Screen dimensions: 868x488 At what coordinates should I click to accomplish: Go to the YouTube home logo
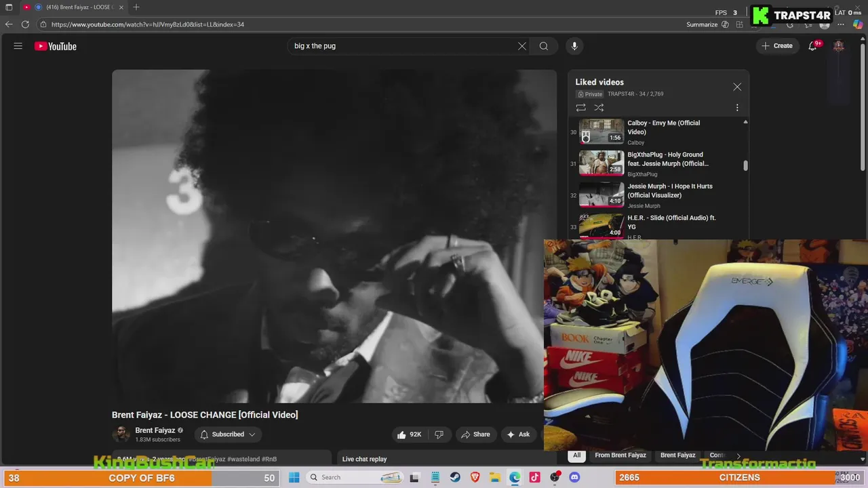point(56,46)
